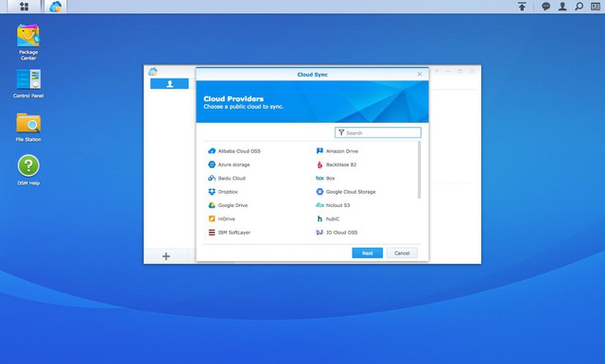Screen dimensions: 605x364
Task: Open File Station desktop icon
Action: [x=28, y=127]
